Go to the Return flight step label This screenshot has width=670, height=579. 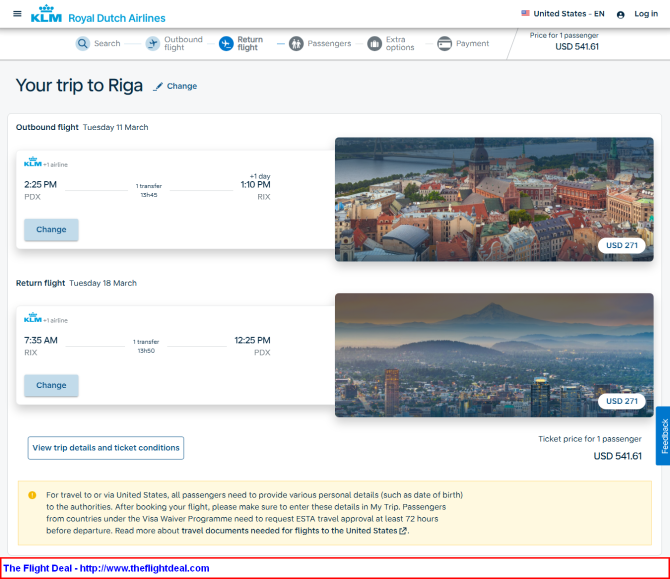250,43
